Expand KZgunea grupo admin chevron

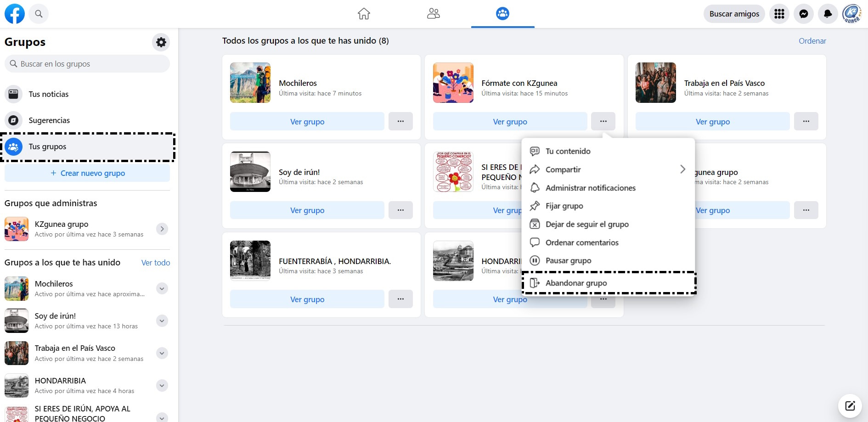[162, 229]
